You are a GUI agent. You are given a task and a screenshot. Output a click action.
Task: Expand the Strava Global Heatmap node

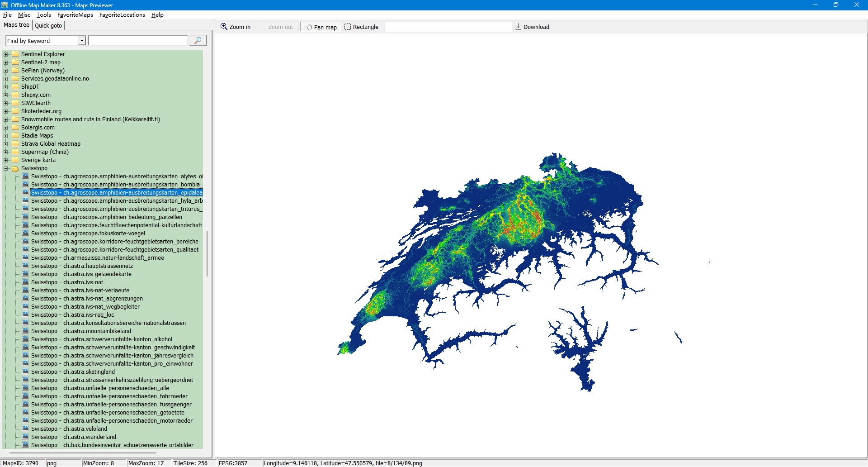(x=6, y=144)
